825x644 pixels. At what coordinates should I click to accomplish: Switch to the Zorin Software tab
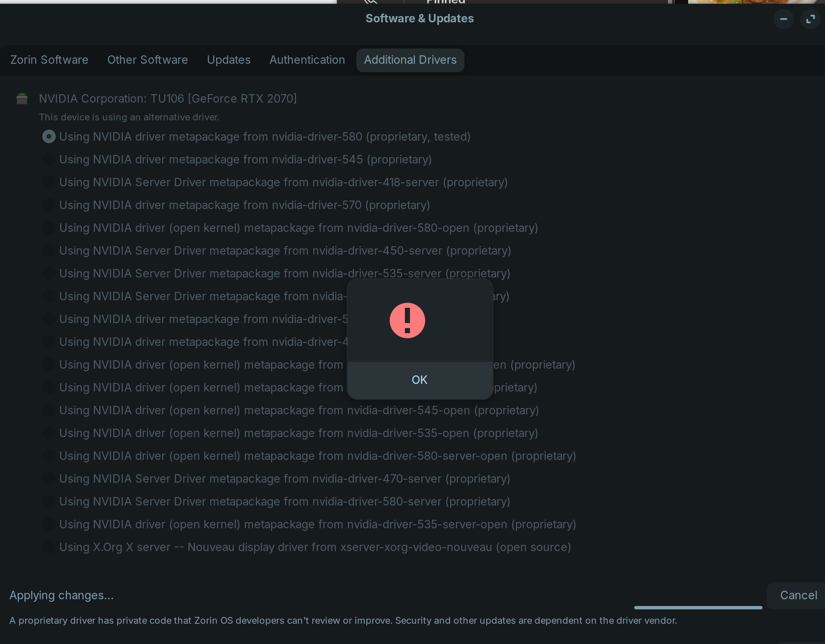[x=49, y=60]
